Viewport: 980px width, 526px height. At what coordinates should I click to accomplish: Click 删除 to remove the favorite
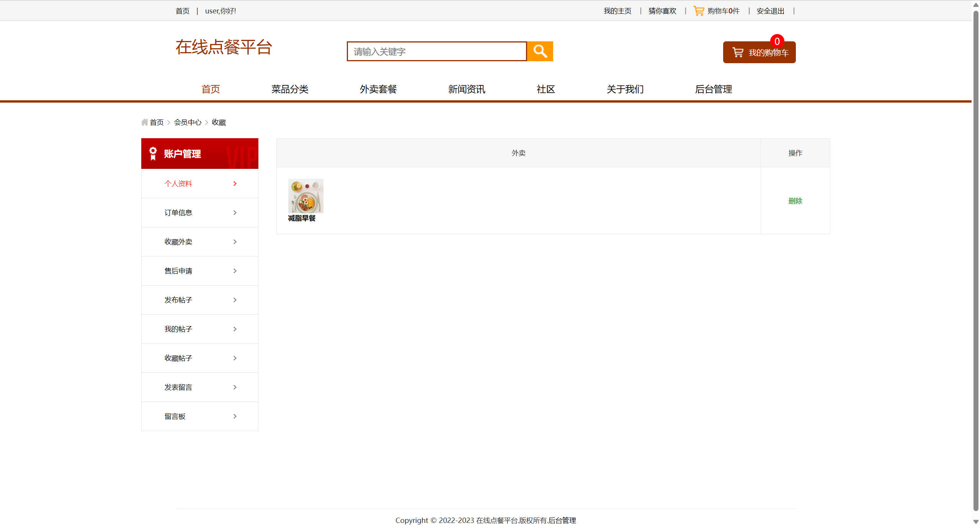point(795,201)
